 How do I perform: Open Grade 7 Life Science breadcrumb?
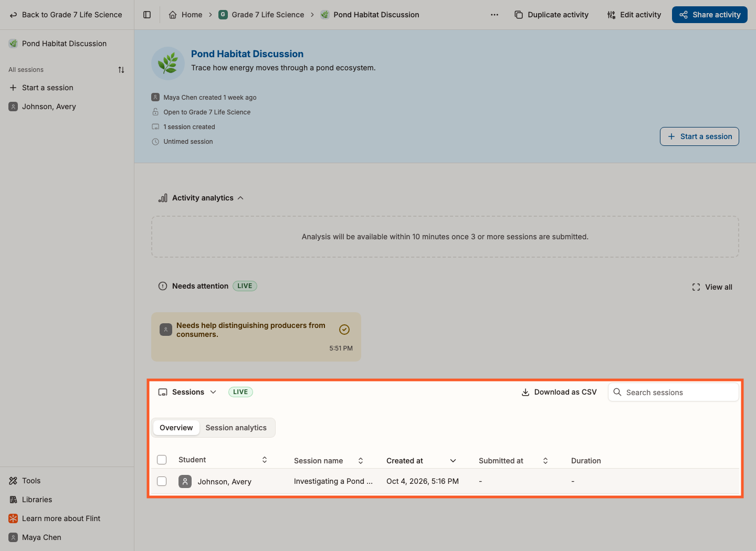click(x=261, y=15)
